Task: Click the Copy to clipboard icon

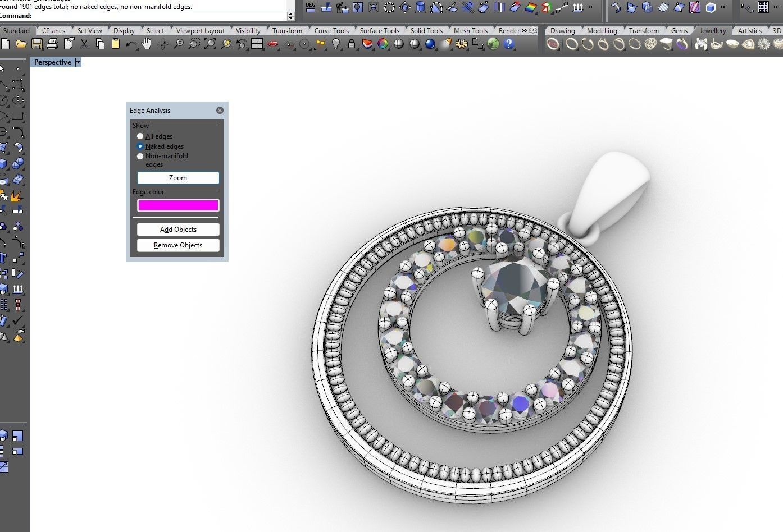Action: (100, 44)
